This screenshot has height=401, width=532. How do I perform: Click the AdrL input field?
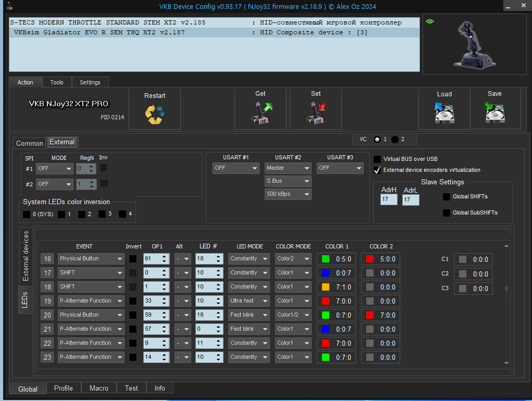(411, 199)
